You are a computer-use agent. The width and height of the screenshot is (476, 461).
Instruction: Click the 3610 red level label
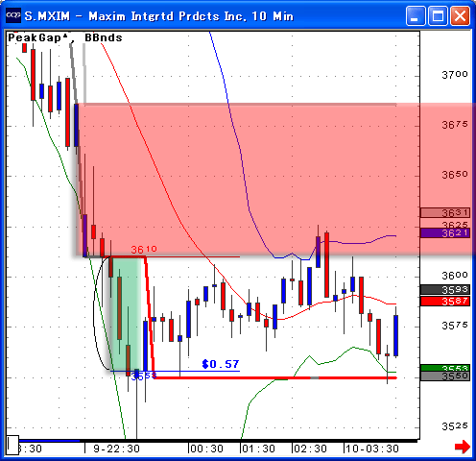pos(144,249)
